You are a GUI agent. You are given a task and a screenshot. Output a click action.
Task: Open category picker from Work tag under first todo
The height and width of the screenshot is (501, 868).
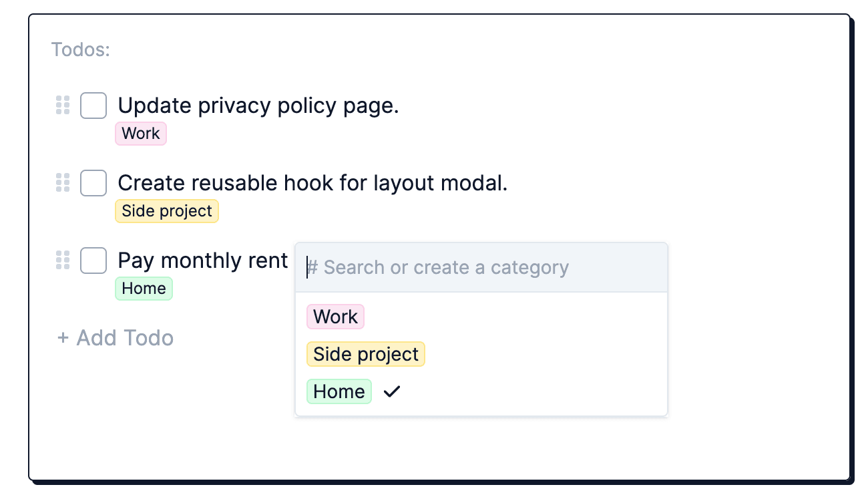coord(141,134)
